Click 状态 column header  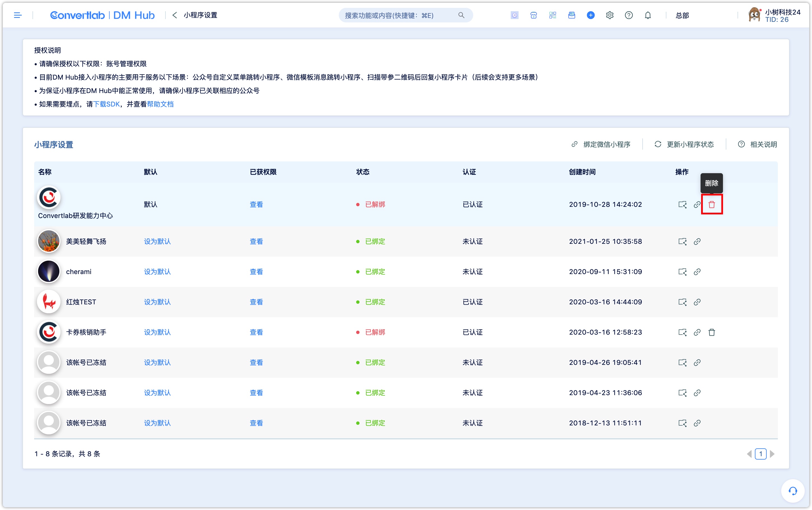click(x=363, y=172)
